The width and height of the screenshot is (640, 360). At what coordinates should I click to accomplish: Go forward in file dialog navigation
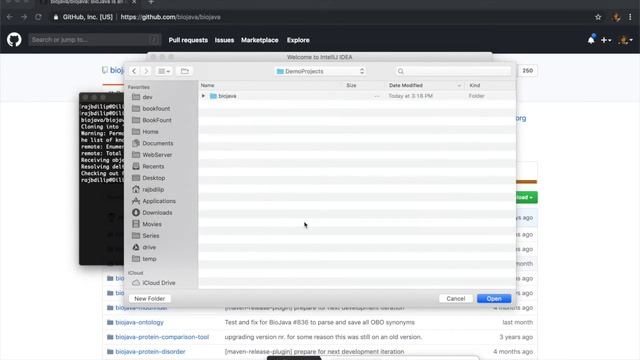coord(146,71)
